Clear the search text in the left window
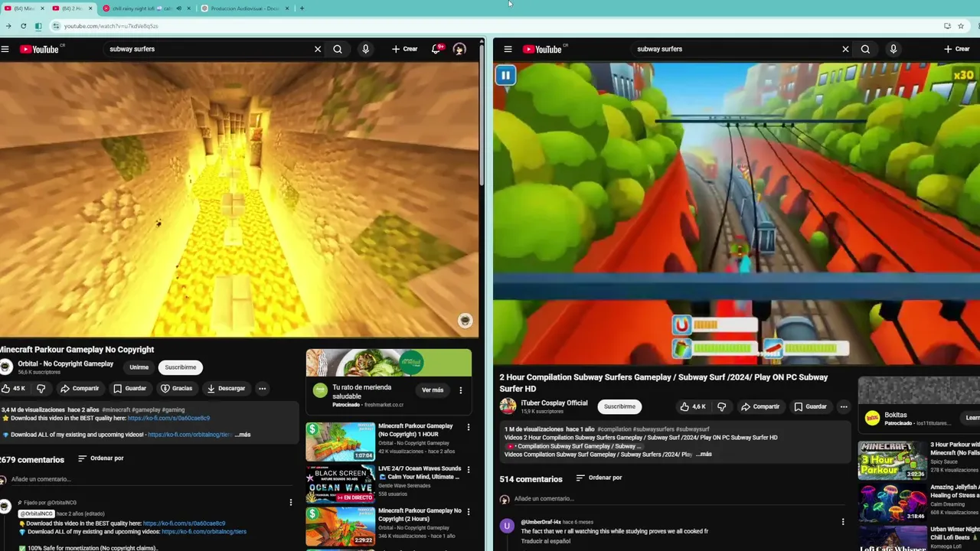The image size is (980, 551). [318, 49]
